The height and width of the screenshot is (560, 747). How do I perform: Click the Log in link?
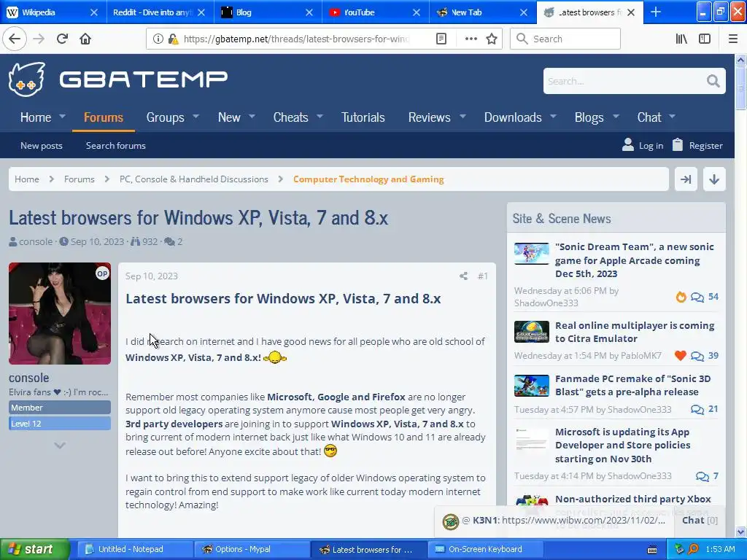(x=651, y=146)
